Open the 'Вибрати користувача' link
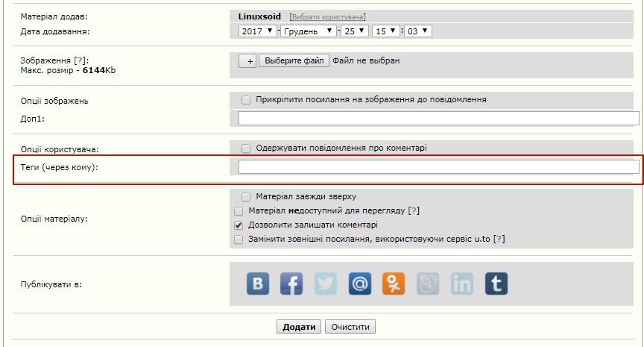The width and height of the screenshot is (644, 347). tap(328, 16)
